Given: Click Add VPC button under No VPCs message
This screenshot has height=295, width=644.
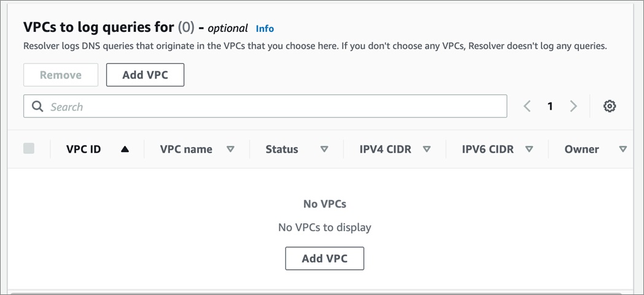Looking at the screenshot, I should coord(325,258).
